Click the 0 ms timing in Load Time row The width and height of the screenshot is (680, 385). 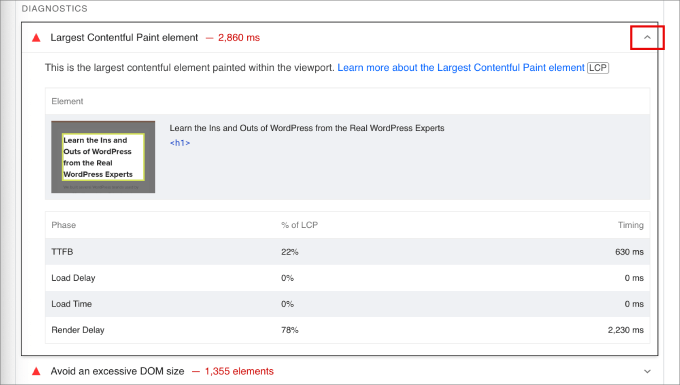tap(634, 304)
